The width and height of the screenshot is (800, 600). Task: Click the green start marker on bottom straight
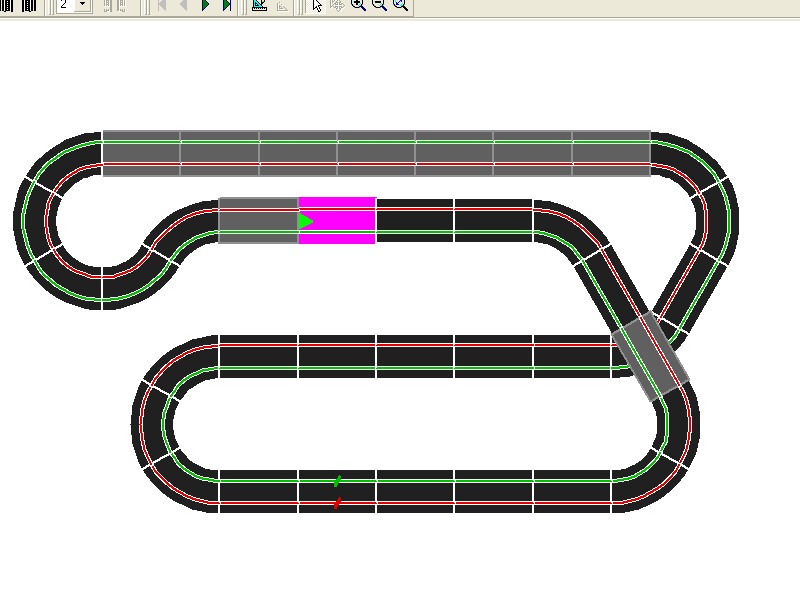pyautogui.click(x=338, y=481)
